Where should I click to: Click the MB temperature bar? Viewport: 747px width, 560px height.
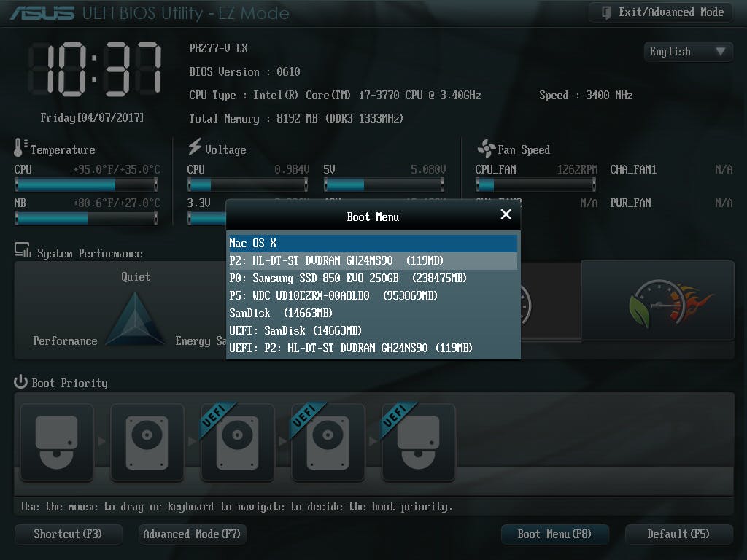tap(86, 219)
